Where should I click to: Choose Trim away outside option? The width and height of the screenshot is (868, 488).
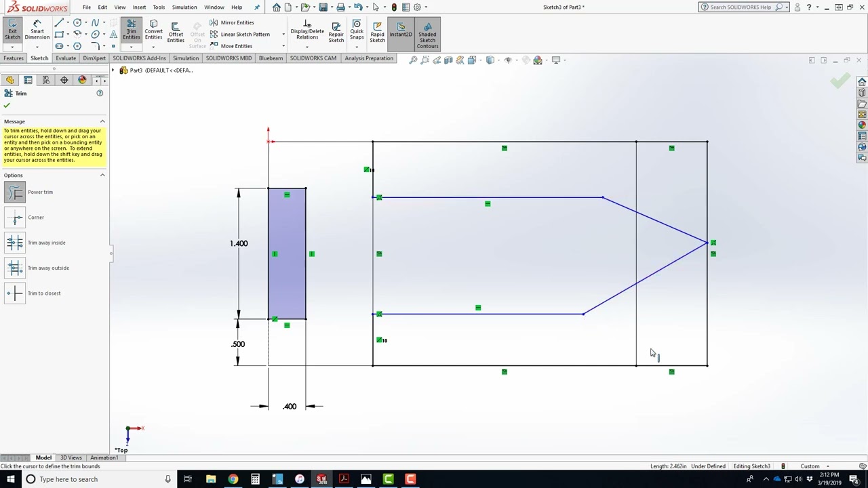coord(15,268)
